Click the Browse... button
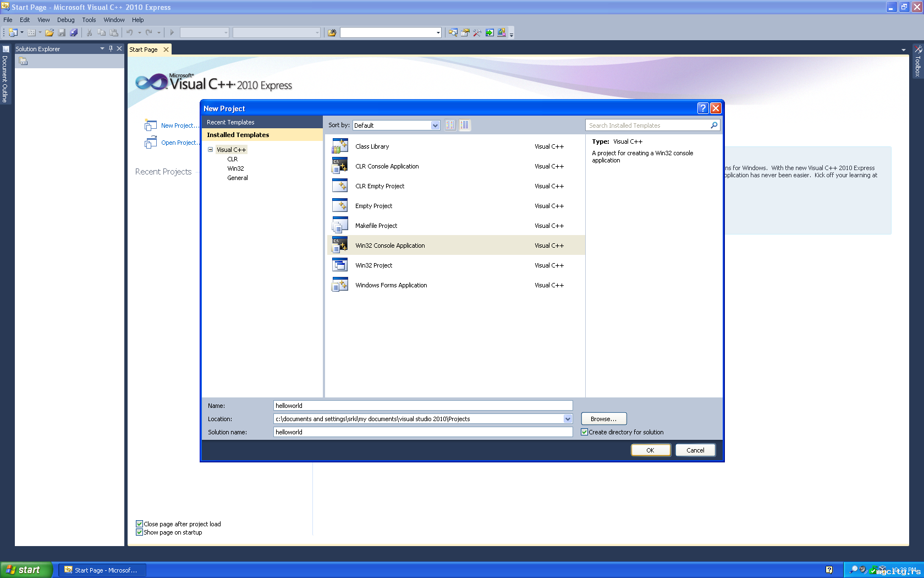Image resolution: width=924 pixels, height=578 pixels. click(604, 419)
